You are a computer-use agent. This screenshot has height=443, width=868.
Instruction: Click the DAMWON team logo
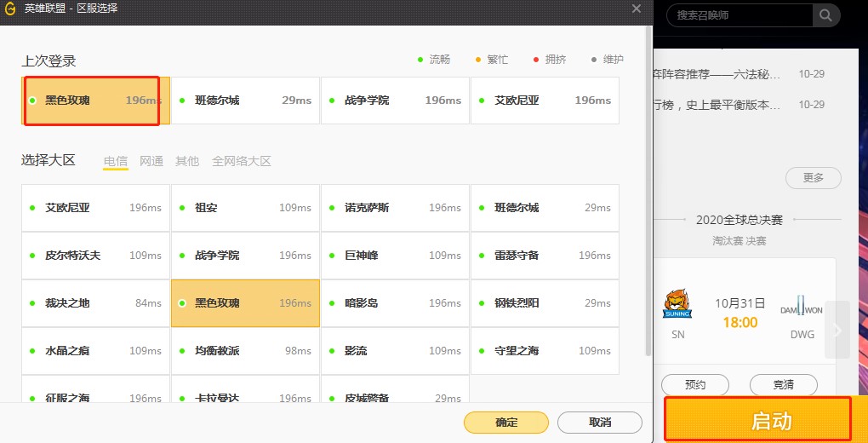pyautogui.click(x=802, y=310)
